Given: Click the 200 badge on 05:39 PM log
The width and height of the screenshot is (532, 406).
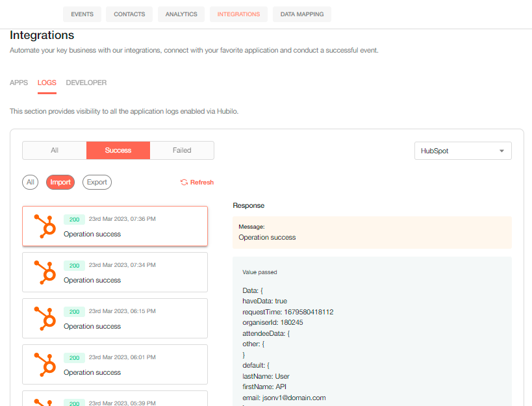Looking at the screenshot, I should [74, 403].
